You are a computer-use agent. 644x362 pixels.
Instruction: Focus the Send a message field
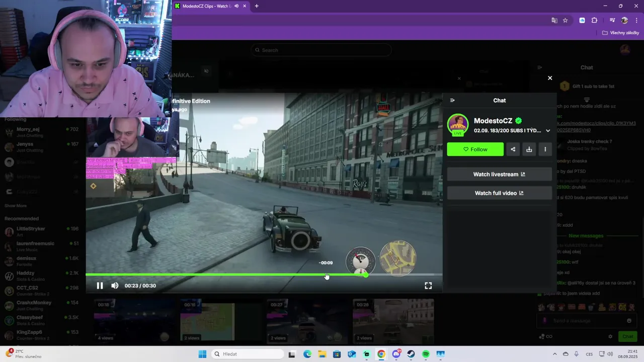586,321
